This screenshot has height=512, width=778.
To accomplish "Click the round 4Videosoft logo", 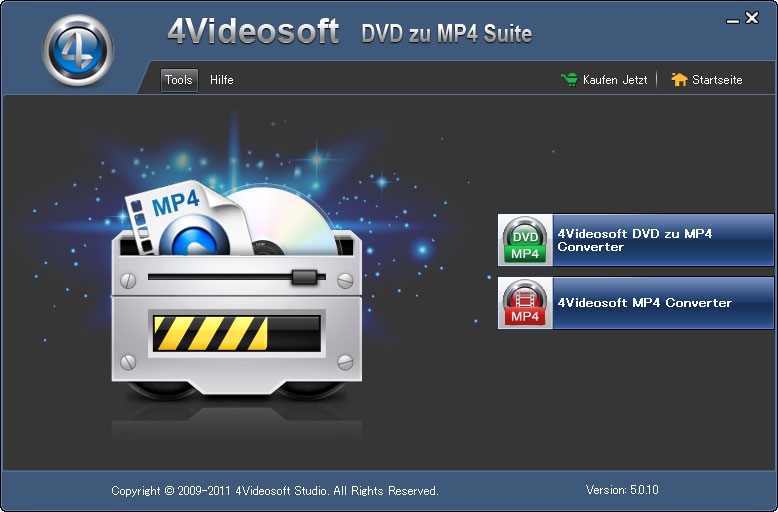I will [x=77, y=50].
